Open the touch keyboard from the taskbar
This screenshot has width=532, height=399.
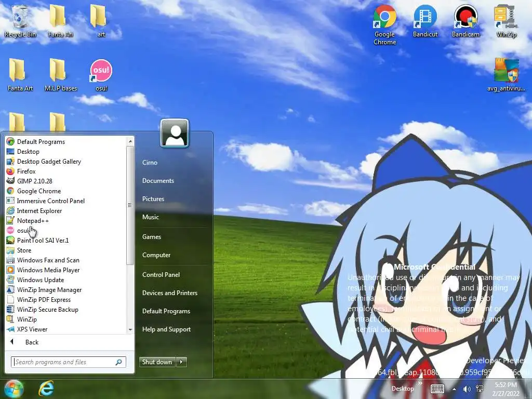[x=437, y=389]
